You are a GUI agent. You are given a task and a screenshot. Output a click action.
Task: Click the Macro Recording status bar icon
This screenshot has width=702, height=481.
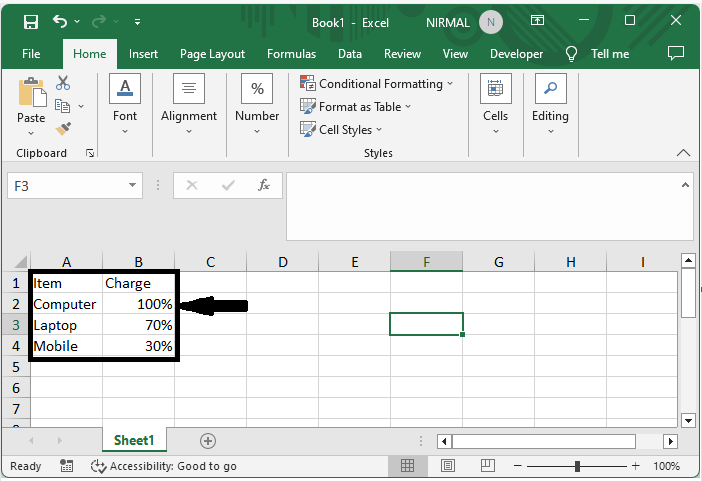click(x=66, y=466)
